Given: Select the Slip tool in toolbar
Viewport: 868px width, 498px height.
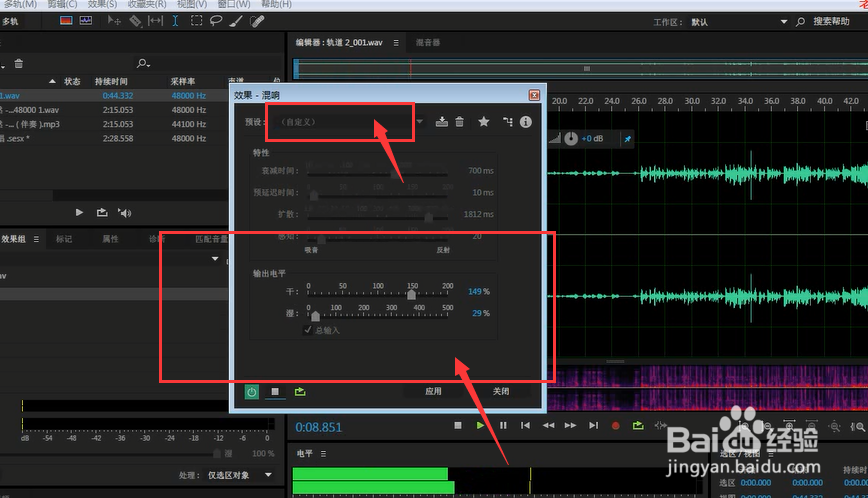Looking at the screenshot, I should pyautogui.click(x=156, y=21).
